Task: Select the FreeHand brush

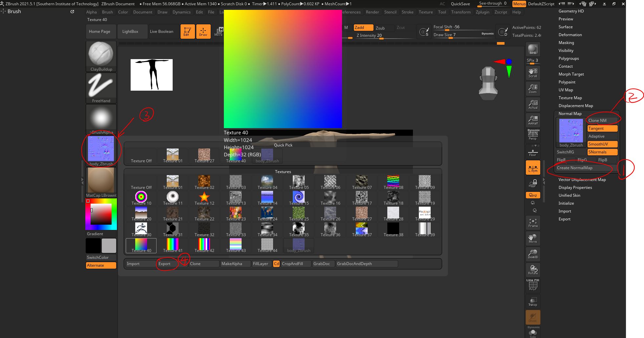Action: pos(101,86)
